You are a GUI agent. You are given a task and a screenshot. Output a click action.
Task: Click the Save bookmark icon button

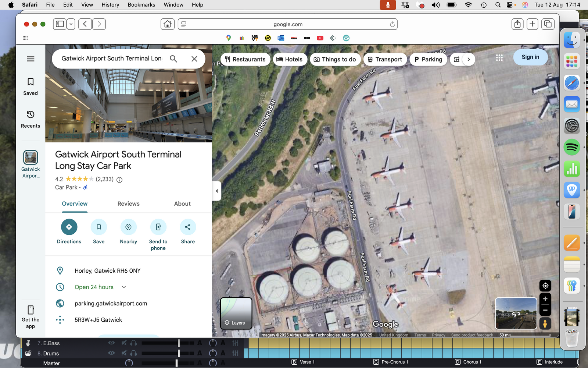point(99,227)
